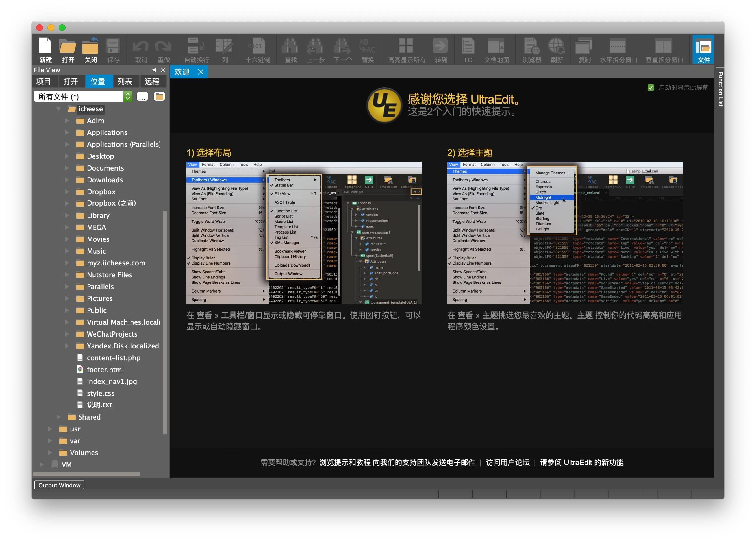
Task: Click the File View horizontal scrollbar
Action: [87, 474]
